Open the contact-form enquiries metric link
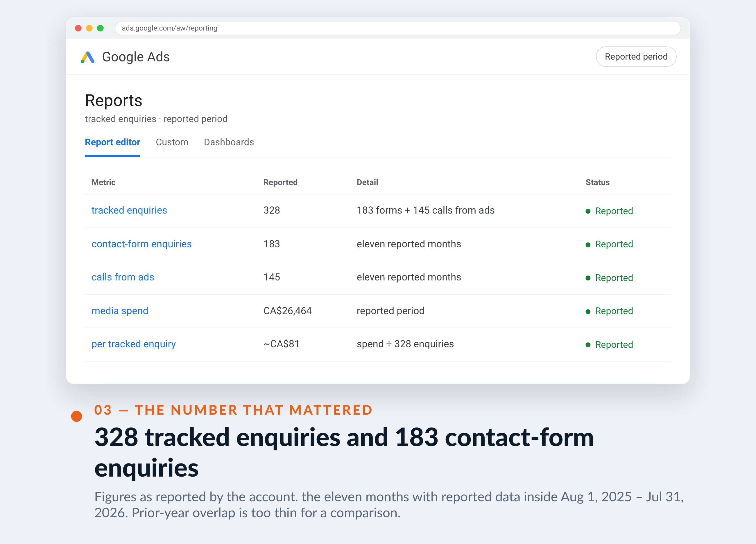The width and height of the screenshot is (756, 544). [x=142, y=244]
